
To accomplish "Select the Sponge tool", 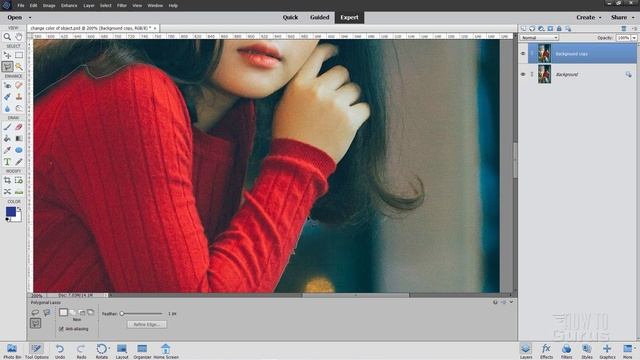I will coord(19,108).
